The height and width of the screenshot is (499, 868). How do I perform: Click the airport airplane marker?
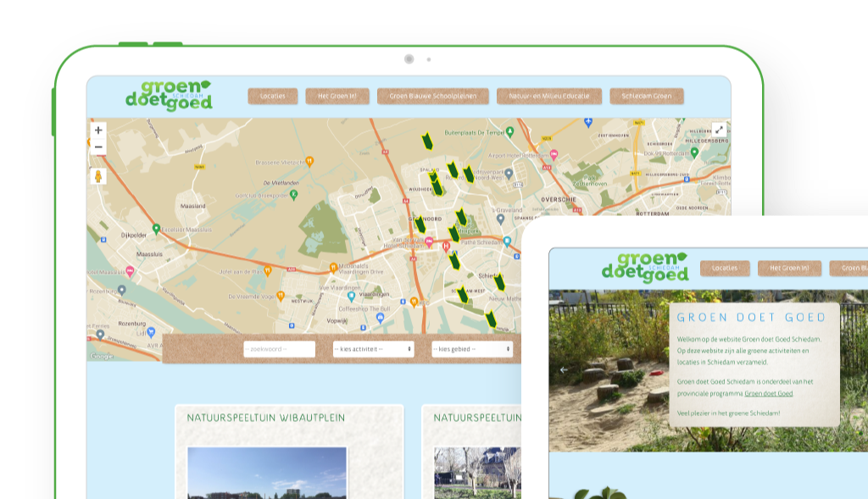(588, 122)
